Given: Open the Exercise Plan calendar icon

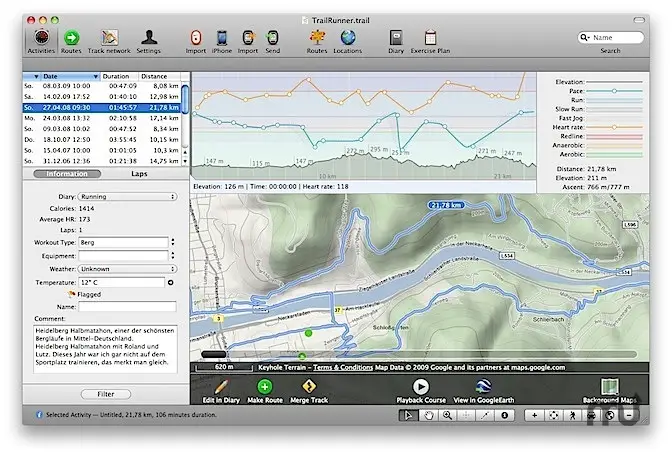Looking at the screenshot, I should click(x=430, y=42).
